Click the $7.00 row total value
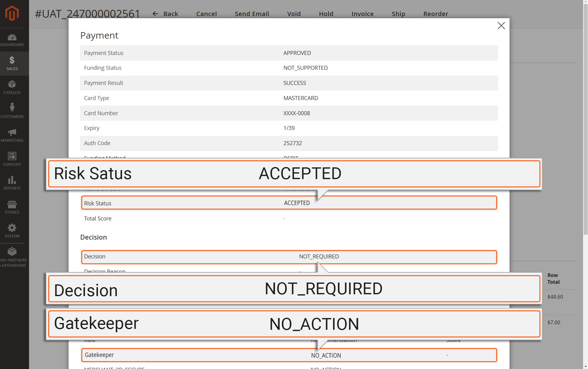Screen dimensions: 588x369 point(554,322)
